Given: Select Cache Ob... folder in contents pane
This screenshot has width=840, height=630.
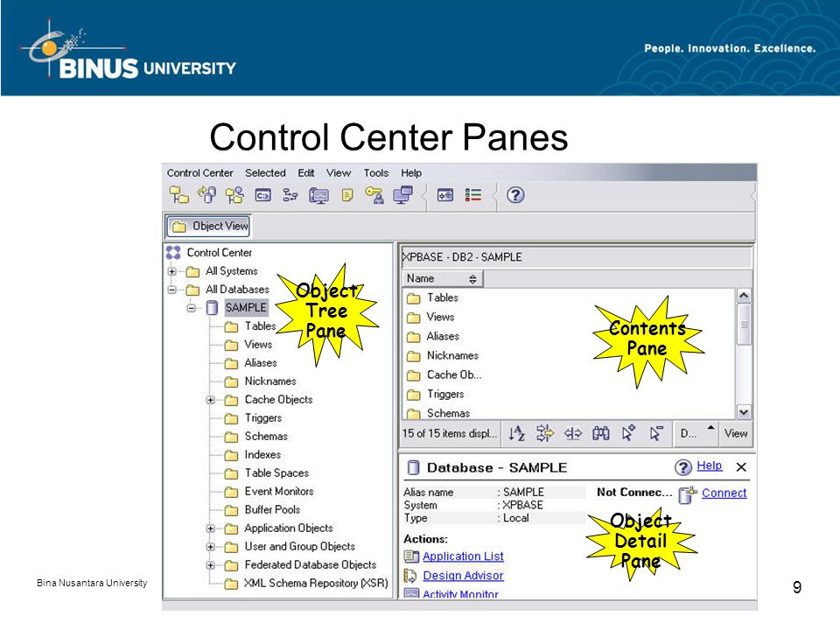Looking at the screenshot, I should point(454,375).
